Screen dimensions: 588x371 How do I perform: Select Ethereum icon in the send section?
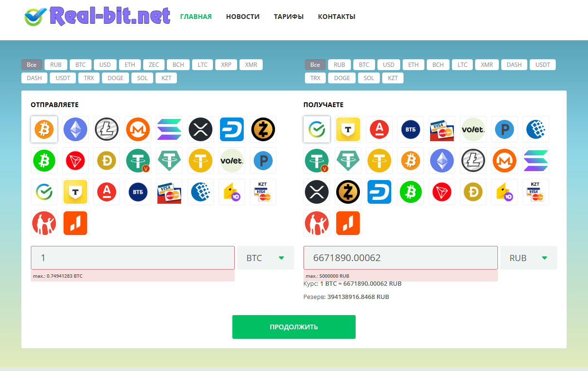coord(75,129)
